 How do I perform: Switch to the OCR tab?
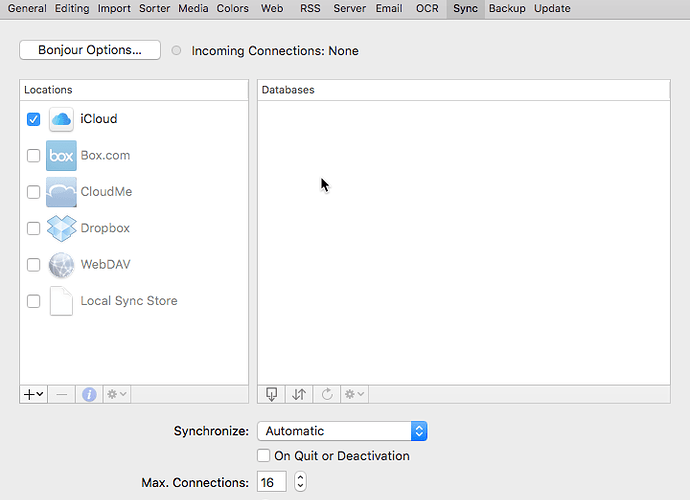[x=427, y=8]
